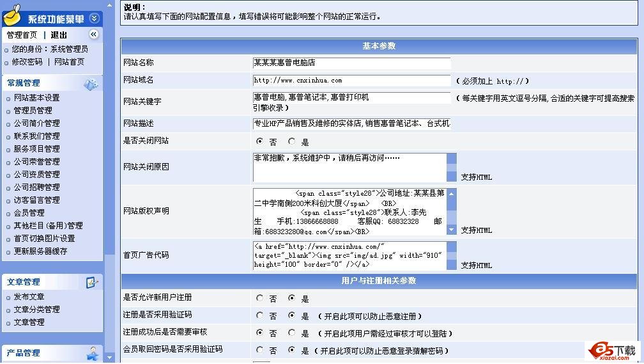Click the 产品管理 section icon

[93, 354]
